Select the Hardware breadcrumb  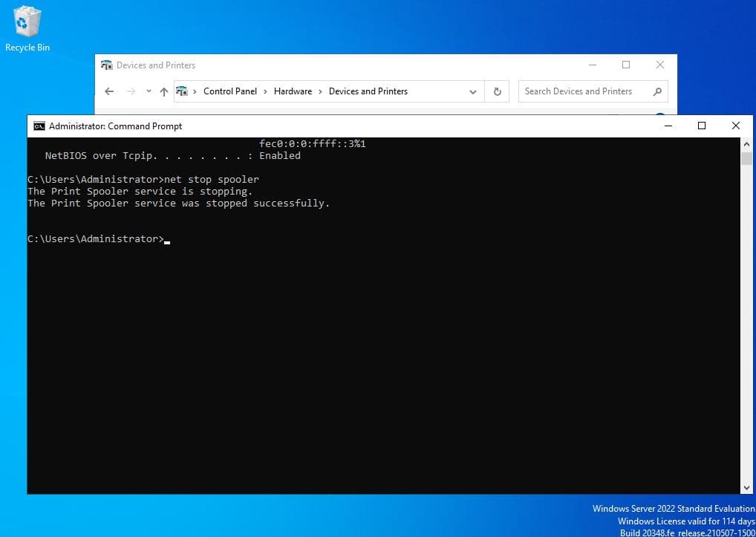coord(293,91)
